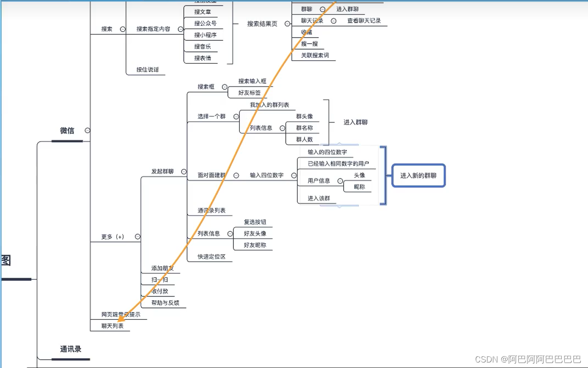Select the 网页端登录提示 node
The image size is (588, 368).
121,315
